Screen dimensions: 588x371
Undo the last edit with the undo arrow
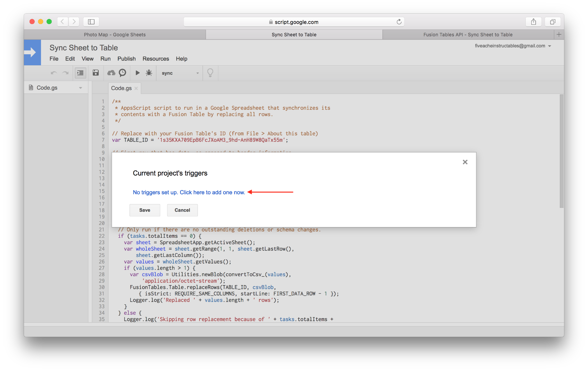pyautogui.click(x=54, y=73)
